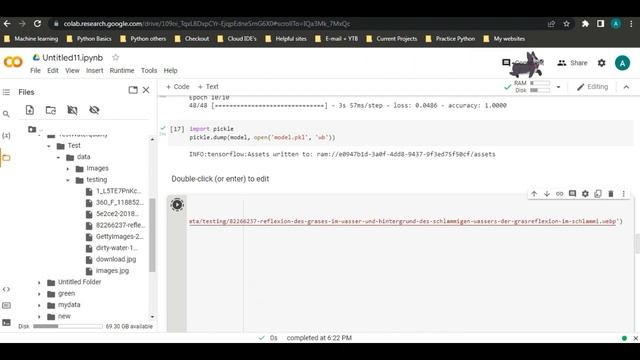Expand the green folder
The width and height of the screenshot is (640, 360).
click(x=40, y=294)
